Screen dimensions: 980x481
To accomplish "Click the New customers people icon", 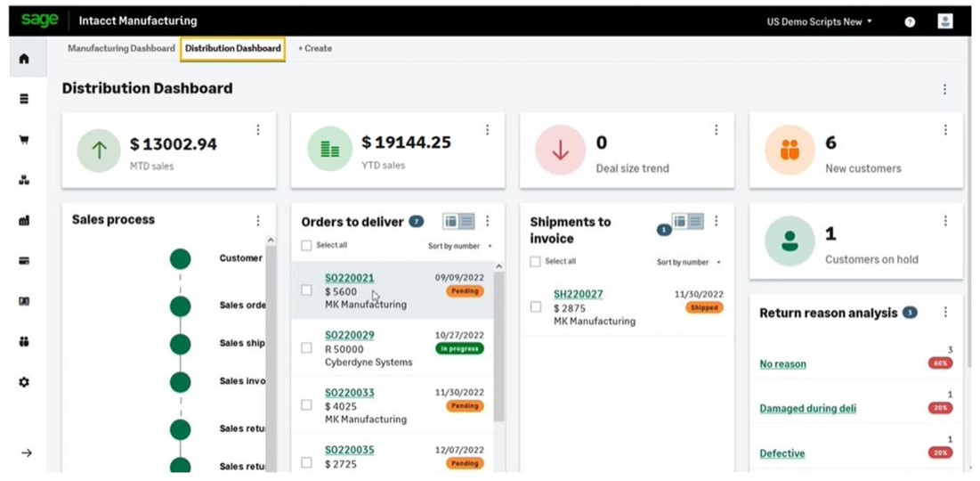I will coord(790,151).
